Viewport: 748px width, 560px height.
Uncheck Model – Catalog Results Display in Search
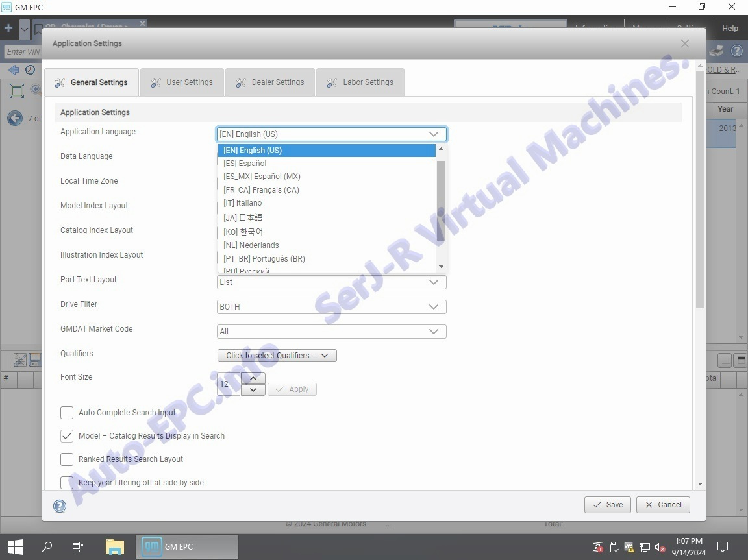67,436
